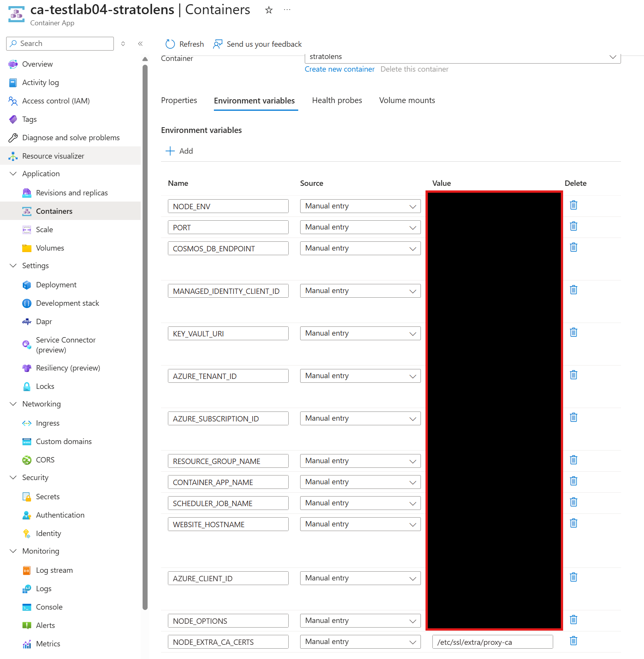This screenshot has width=644, height=659.
Task: Click Add environment variable button
Action: pos(179,151)
